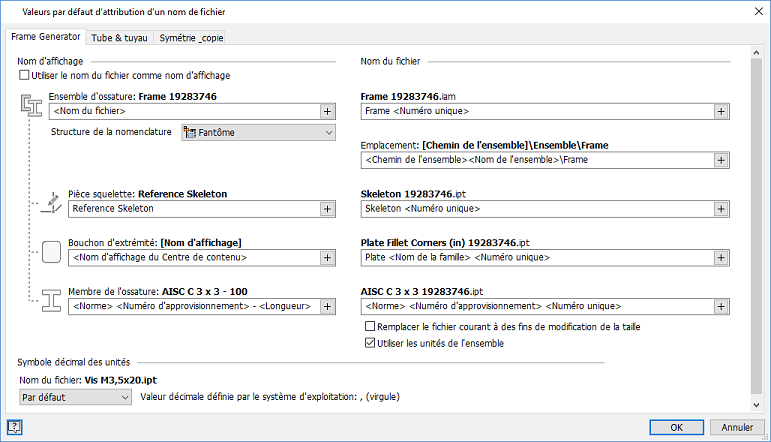Click plus beside the AISC file name field
771x442 pixels.
tap(721, 306)
